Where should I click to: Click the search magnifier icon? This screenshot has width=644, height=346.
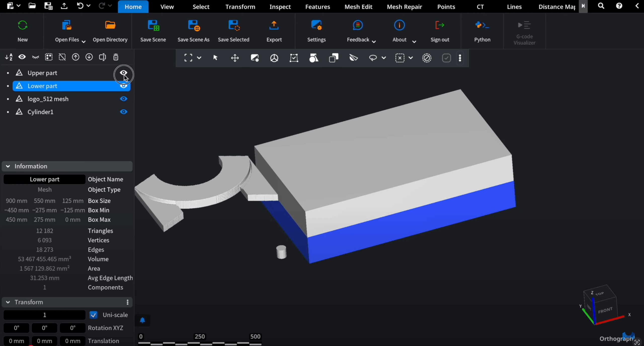[601, 6]
